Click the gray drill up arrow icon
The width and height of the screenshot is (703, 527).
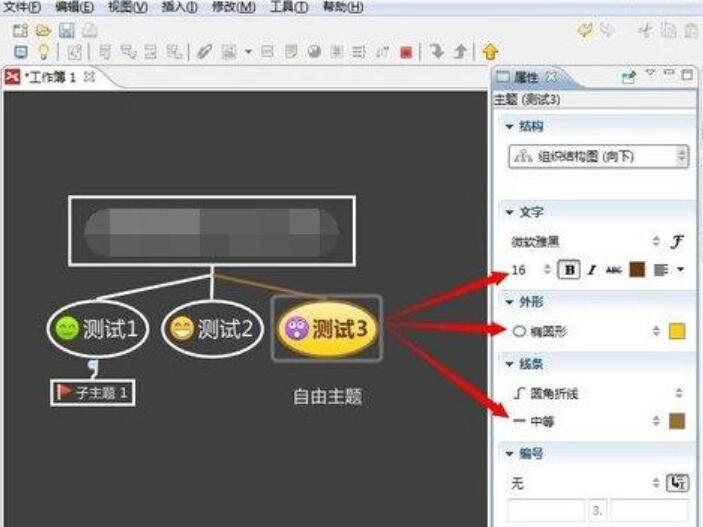click(460, 51)
